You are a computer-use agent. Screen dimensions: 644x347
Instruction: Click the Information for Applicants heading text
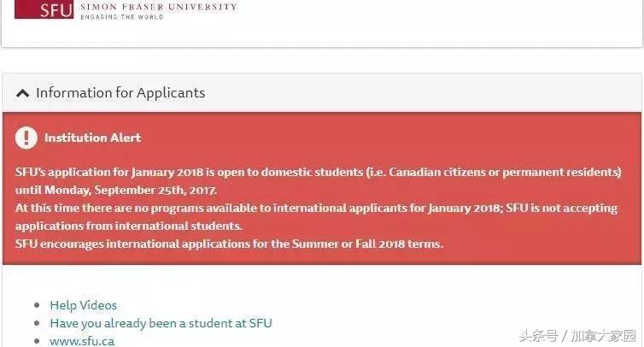[x=120, y=93]
